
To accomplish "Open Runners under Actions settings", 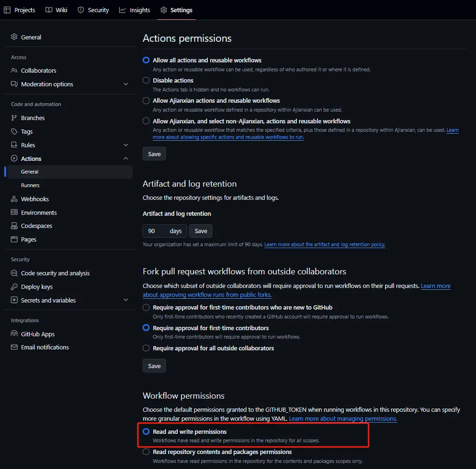I will [30, 185].
